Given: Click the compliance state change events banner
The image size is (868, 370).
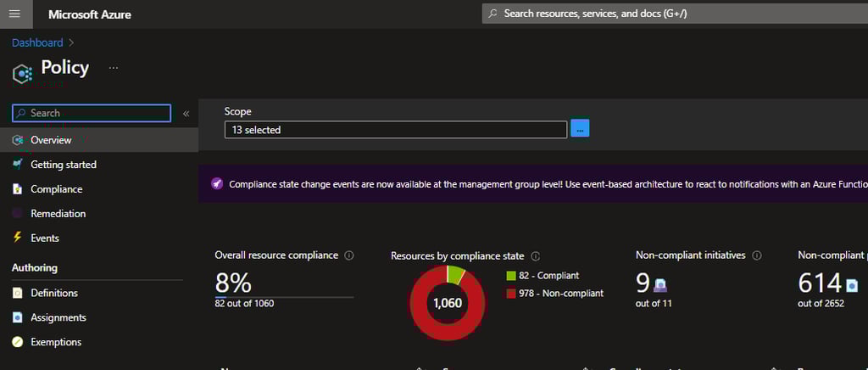Looking at the screenshot, I should (532, 184).
